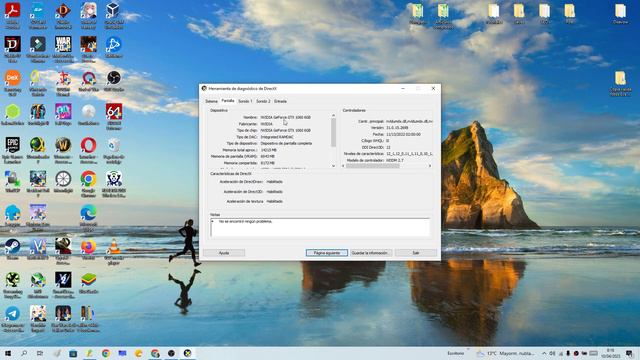Launch Google Chrome from the desktop

[x=88, y=179]
